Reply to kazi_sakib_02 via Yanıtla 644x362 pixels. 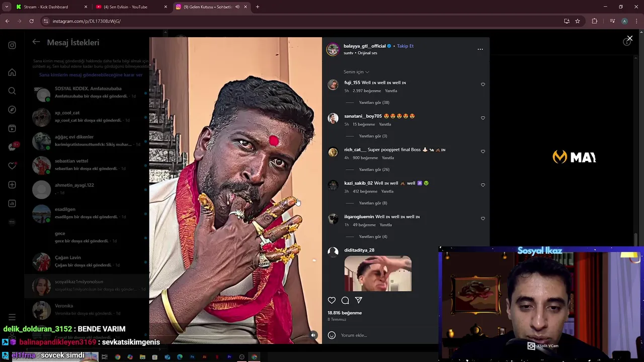click(387, 192)
